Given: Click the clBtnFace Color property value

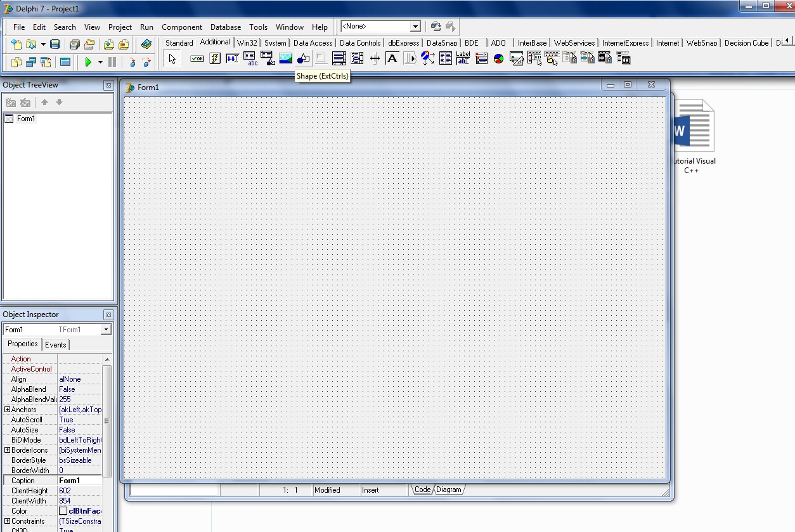Looking at the screenshot, I should [81, 510].
